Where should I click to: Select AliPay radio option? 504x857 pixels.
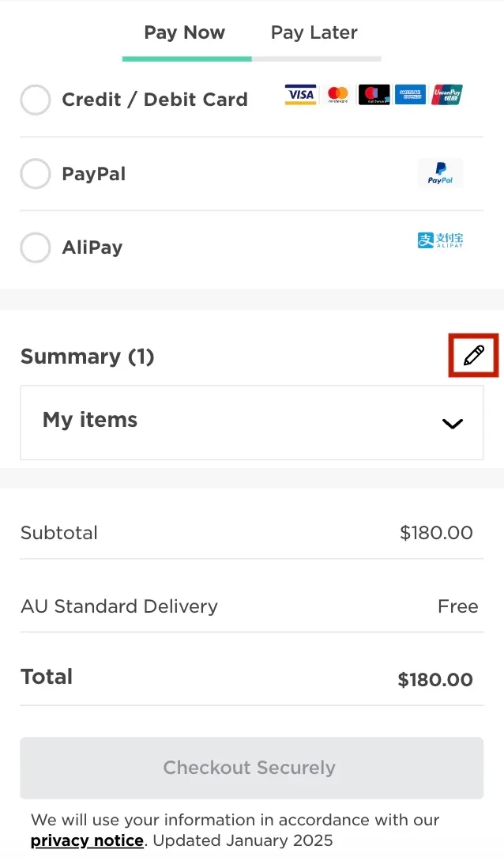[x=36, y=247]
